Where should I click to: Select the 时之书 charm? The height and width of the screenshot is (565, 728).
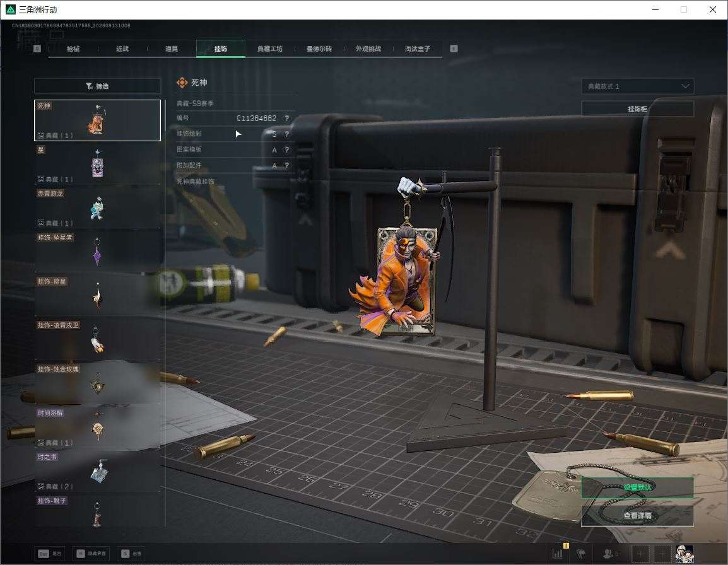[x=98, y=471]
